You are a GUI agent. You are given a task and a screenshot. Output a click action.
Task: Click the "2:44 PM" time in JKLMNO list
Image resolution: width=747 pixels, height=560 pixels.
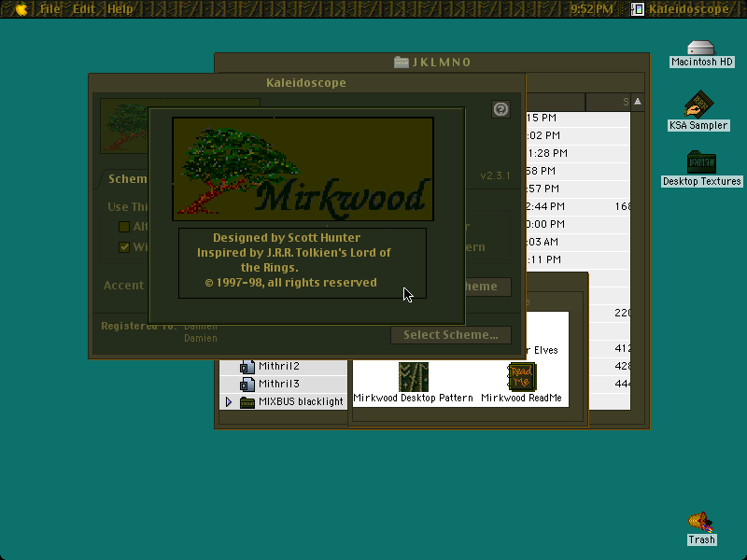(x=545, y=206)
